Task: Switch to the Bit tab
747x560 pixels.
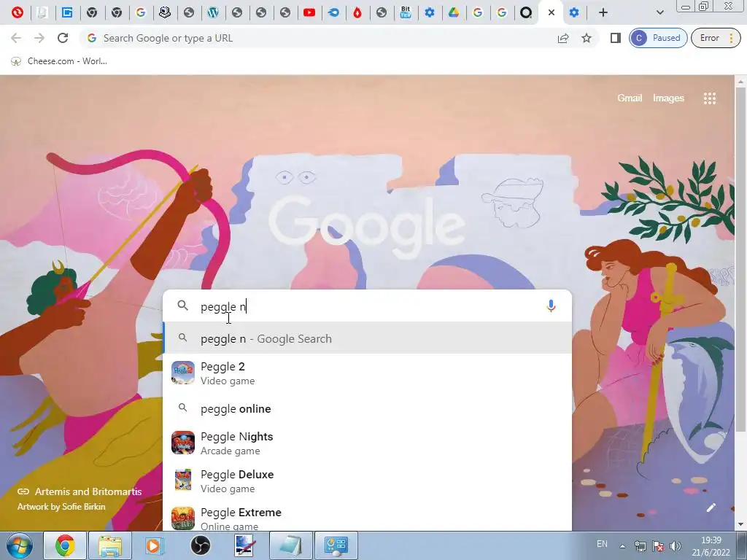Action: click(406, 13)
